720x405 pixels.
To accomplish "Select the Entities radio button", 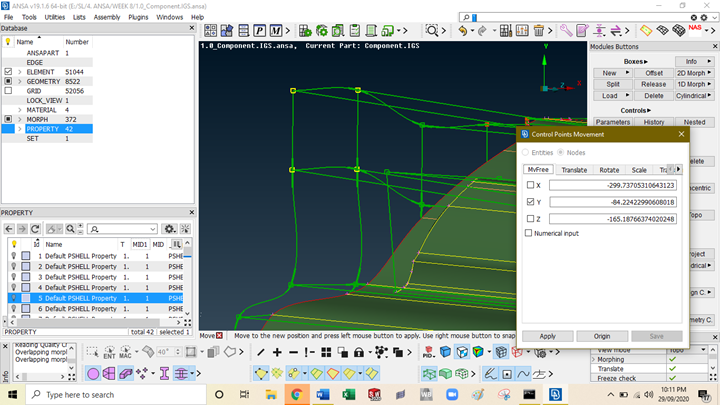I will click(525, 152).
